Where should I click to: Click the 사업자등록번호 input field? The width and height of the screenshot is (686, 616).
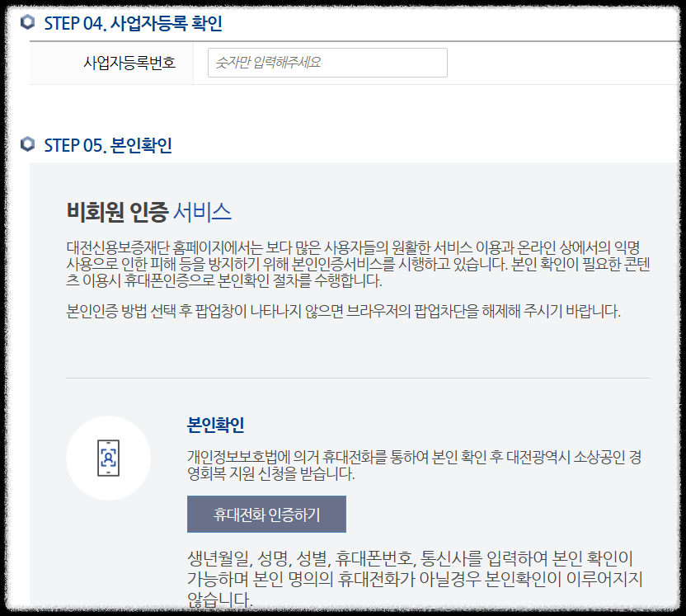coord(327,63)
